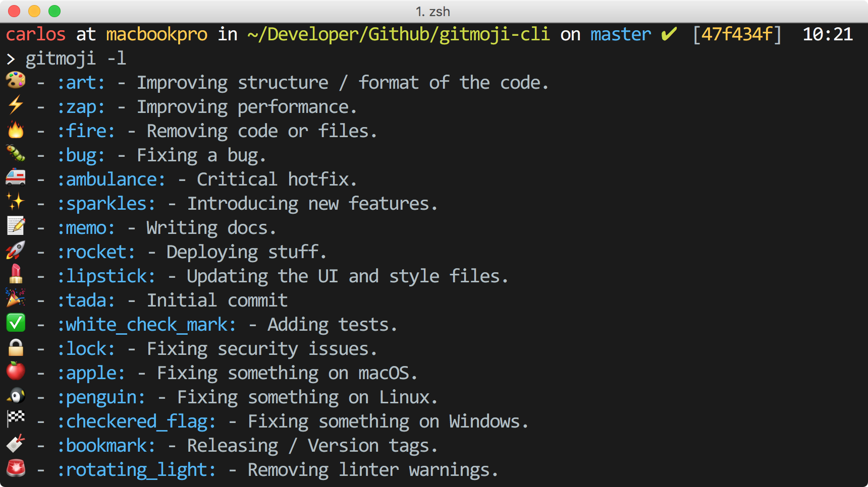Click the :sparkles: code text

[x=106, y=204]
